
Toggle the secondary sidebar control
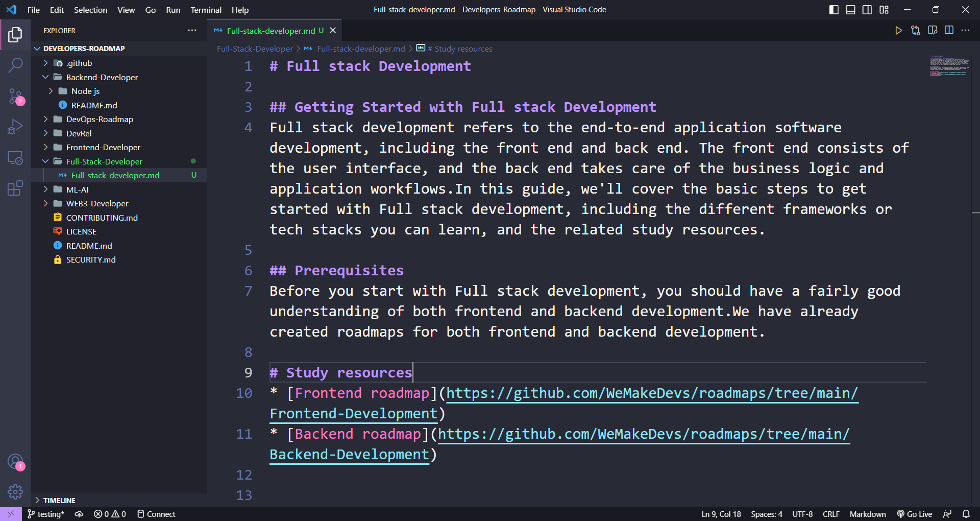(x=867, y=9)
